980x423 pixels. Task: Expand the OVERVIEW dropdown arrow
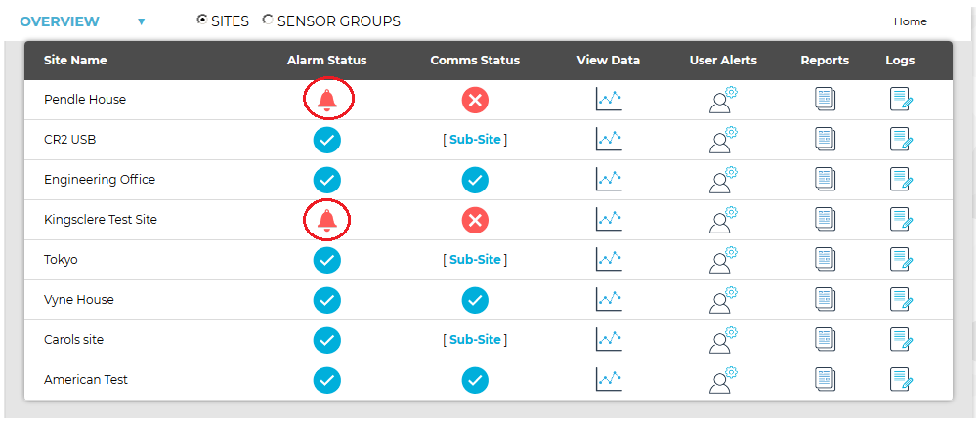[142, 21]
